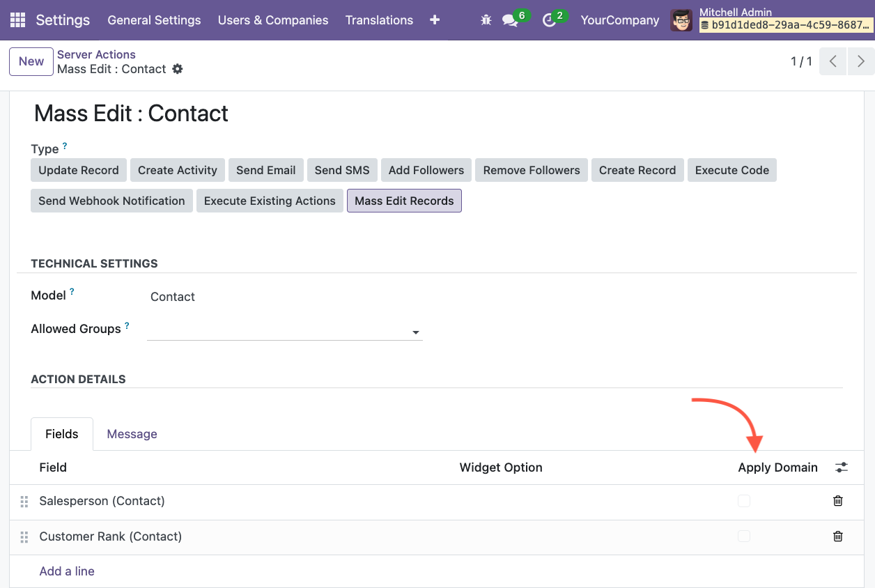
Task: Go back to Server Actions breadcrumb
Action: (x=96, y=54)
